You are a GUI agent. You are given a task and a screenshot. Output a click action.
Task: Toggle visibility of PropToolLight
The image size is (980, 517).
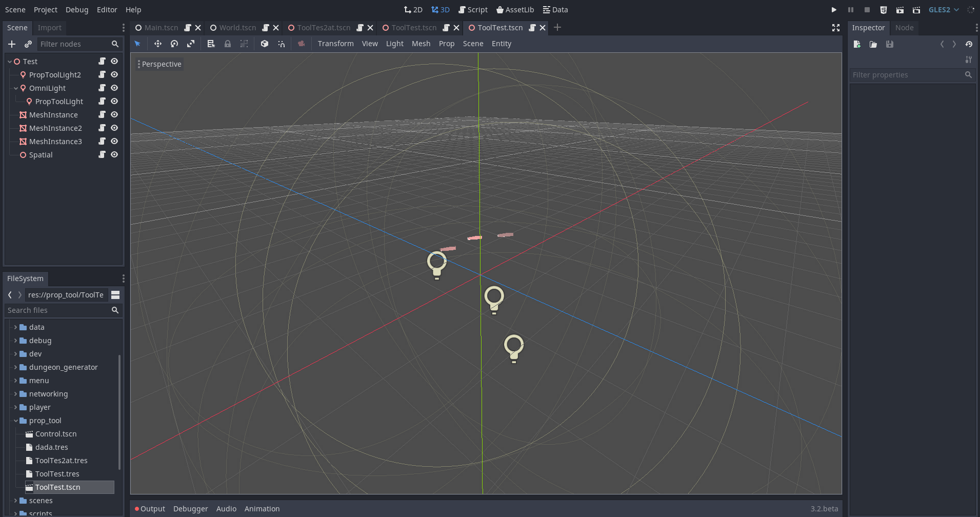114,101
